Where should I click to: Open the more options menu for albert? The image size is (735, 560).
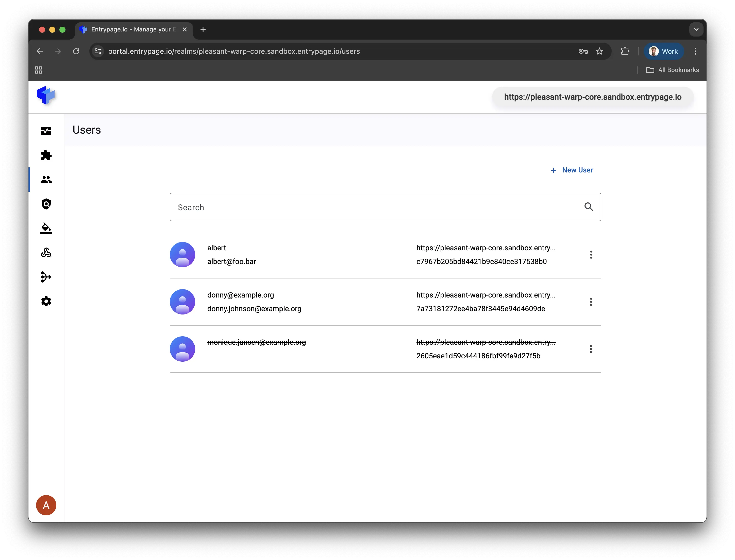[591, 255]
